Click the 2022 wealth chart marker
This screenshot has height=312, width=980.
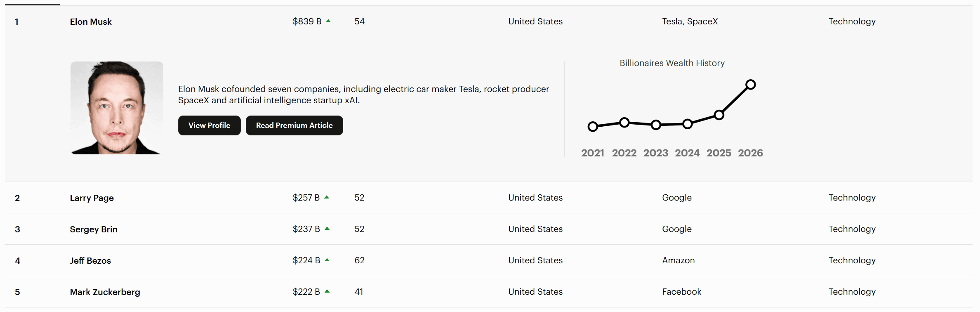point(624,122)
